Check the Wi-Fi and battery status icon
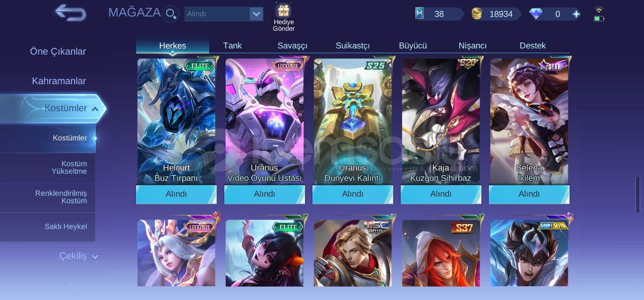This screenshot has width=644, height=300. [599, 14]
